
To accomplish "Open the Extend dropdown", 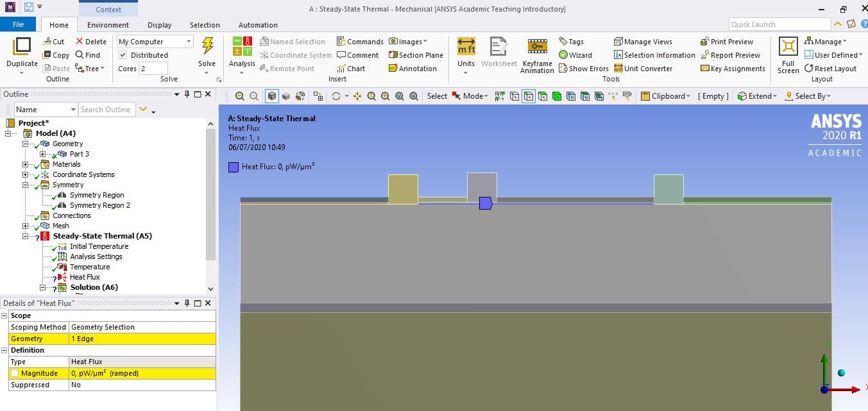I will (x=757, y=96).
